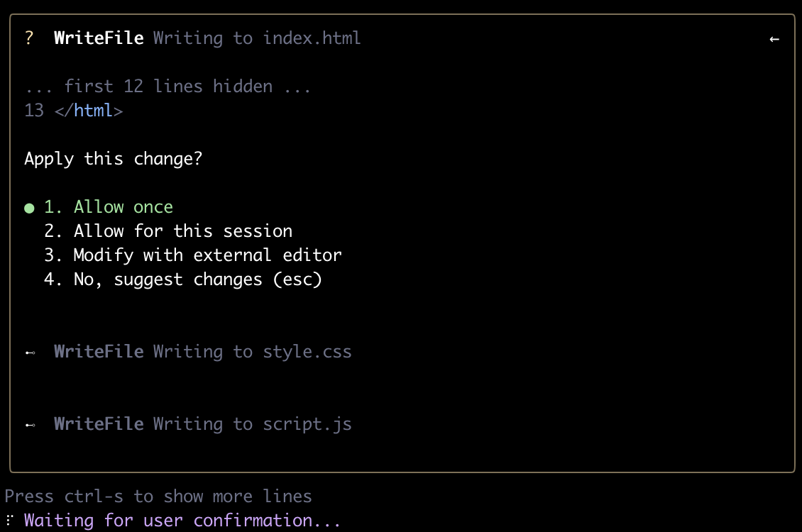Click the line number 13 in diff preview
The height and width of the screenshot is (532, 802).
point(34,111)
